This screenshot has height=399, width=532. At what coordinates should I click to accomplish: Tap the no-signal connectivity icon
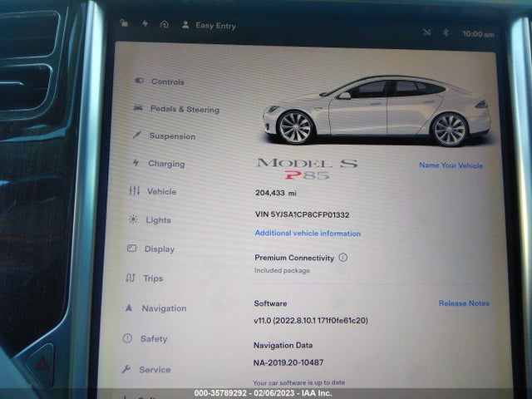coord(426,32)
